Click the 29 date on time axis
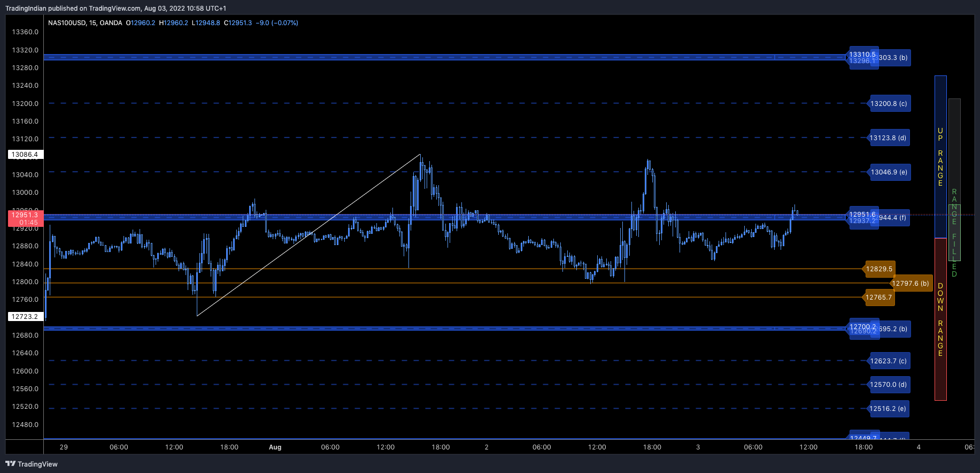The image size is (980, 473). [64, 447]
